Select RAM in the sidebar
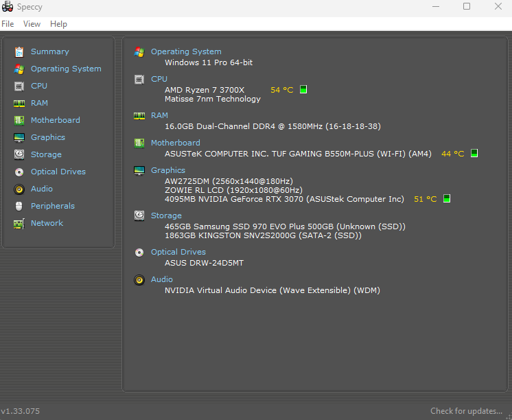The width and height of the screenshot is (512, 420). pyautogui.click(x=39, y=103)
